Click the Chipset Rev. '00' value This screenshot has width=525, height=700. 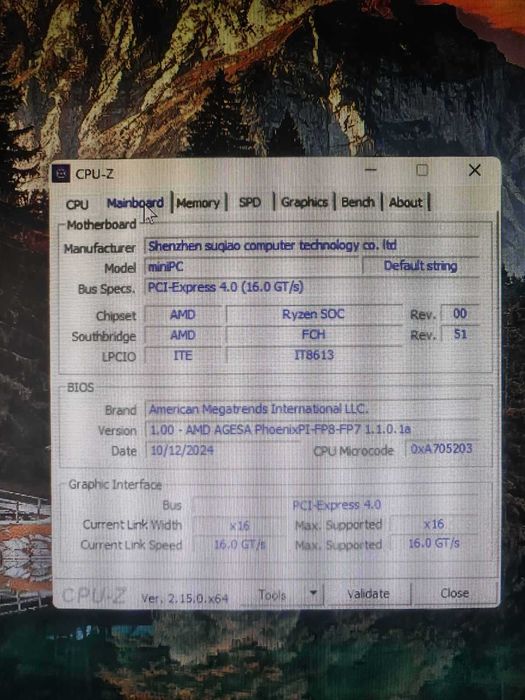460,313
